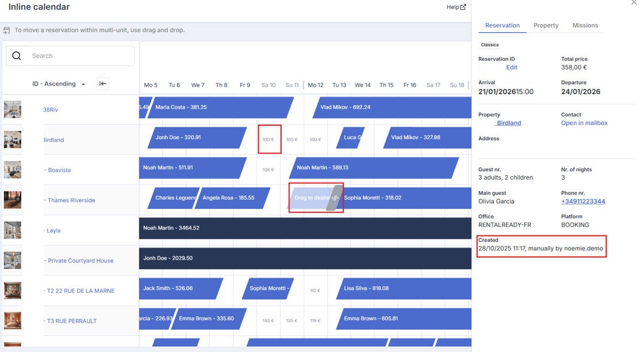Click the 135 € price cell in T3 row
Screen dimensions: 644x352
point(292,321)
